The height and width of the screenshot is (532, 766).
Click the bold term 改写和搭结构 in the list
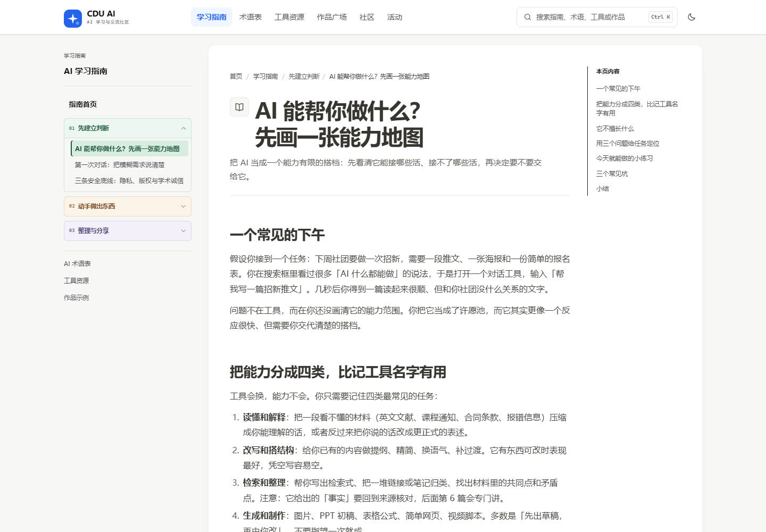tap(269, 451)
